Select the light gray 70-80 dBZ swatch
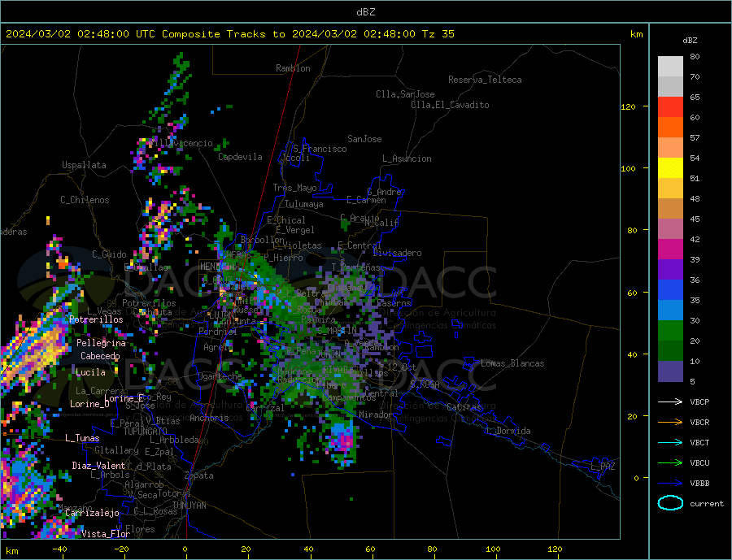732x560 pixels. coord(670,67)
